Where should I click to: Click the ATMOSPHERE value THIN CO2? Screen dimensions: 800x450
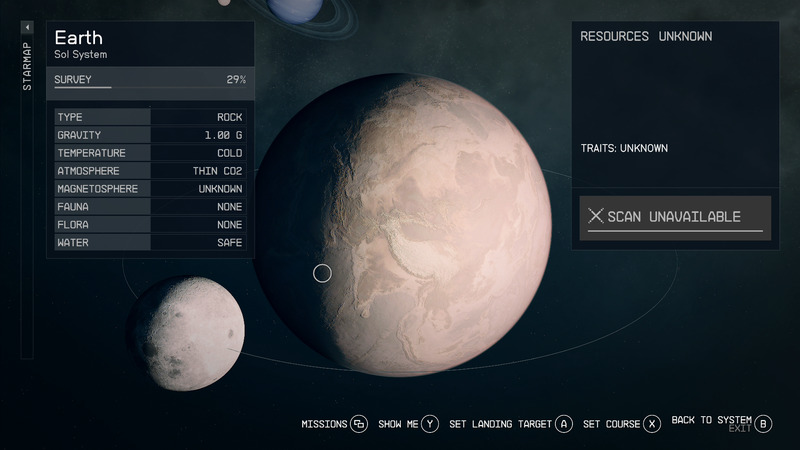(x=217, y=171)
